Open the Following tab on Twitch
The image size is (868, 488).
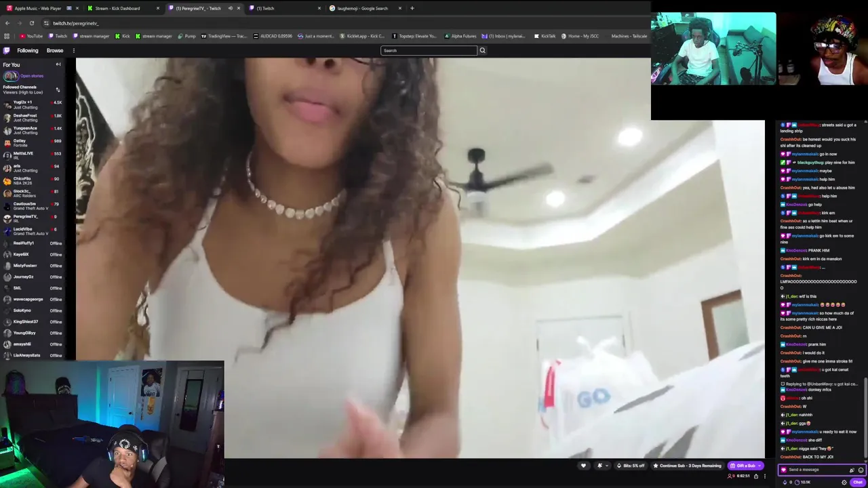point(28,50)
